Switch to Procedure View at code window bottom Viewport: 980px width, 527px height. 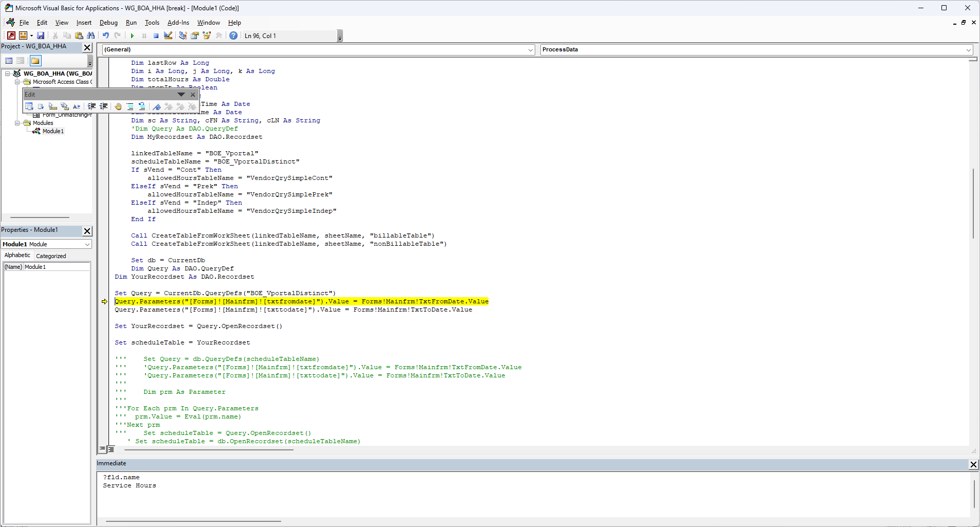click(x=102, y=449)
